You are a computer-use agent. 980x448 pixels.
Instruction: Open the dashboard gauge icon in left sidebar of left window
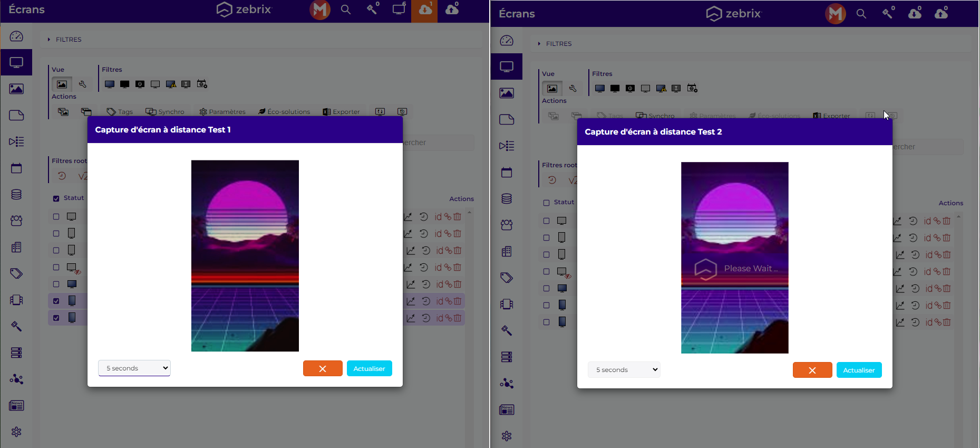tap(16, 36)
